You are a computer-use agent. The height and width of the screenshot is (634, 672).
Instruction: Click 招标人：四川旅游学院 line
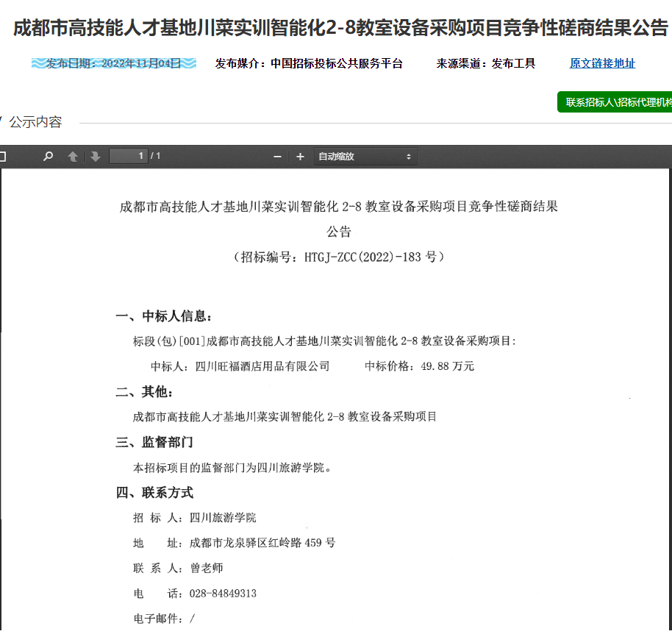[x=195, y=518]
